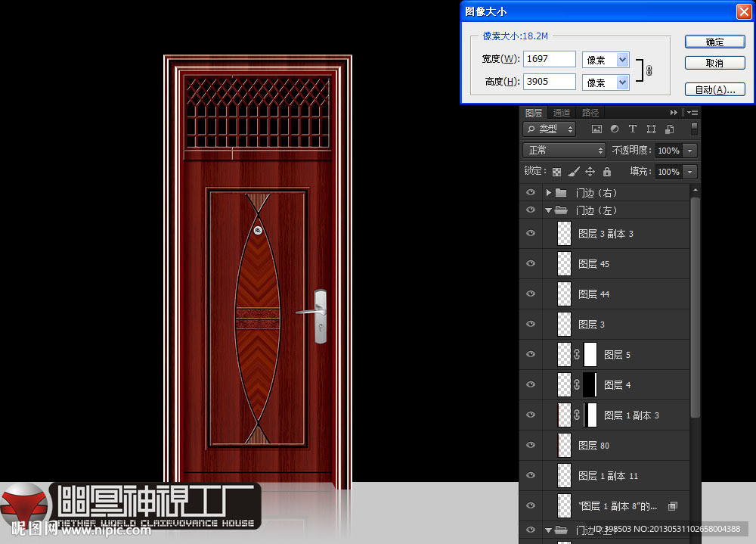Switch to the 通道 tab

pyautogui.click(x=562, y=113)
